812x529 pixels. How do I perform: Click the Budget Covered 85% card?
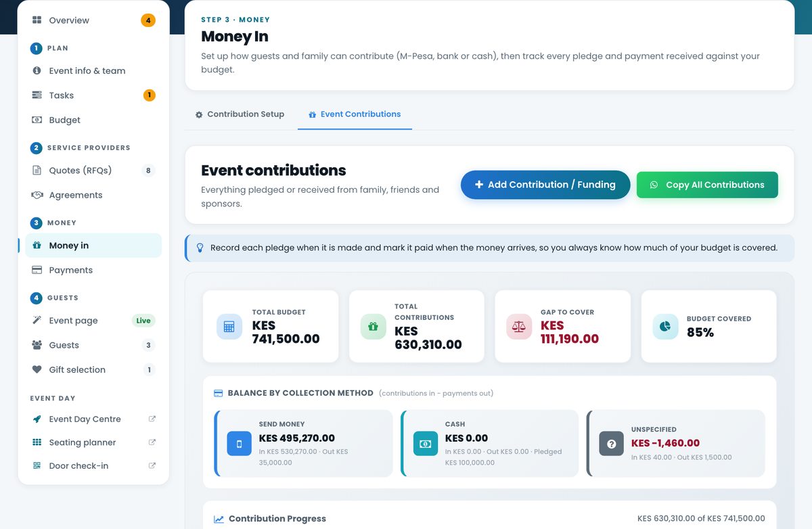coord(709,326)
